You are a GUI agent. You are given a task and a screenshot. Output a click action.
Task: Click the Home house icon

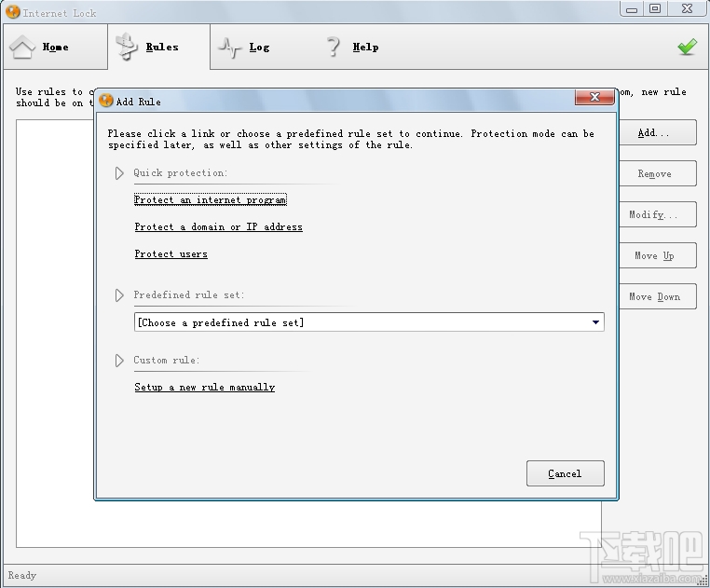click(21, 47)
